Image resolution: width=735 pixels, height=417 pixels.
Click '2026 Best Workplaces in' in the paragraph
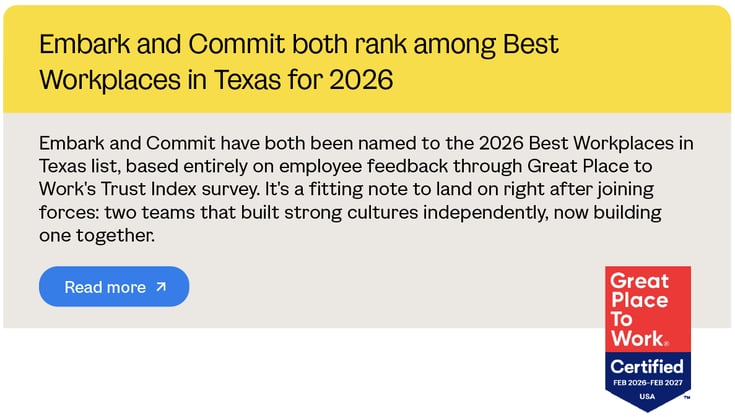pyautogui.click(x=586, y=143)
